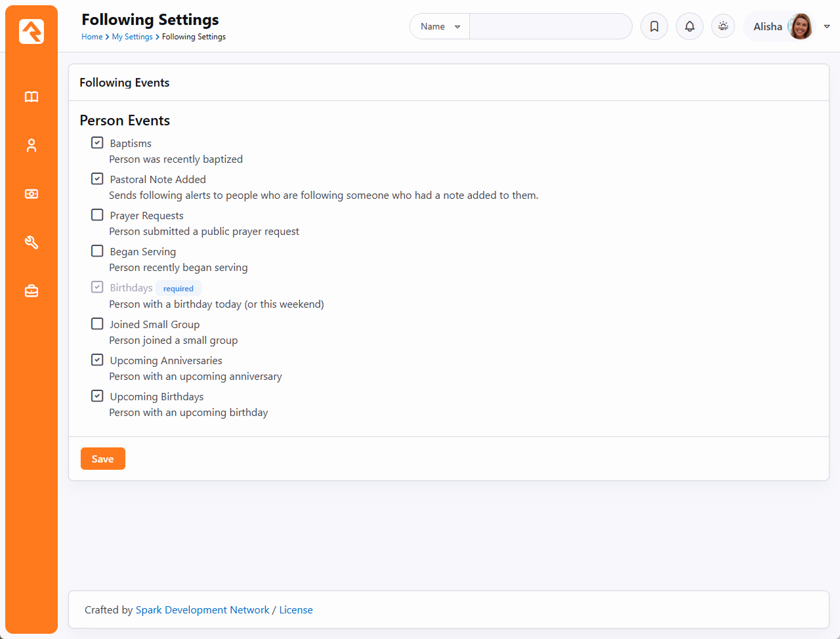Check the Joined Small Group checkbox
Screen dimensions: 840x639
point(97,324)
